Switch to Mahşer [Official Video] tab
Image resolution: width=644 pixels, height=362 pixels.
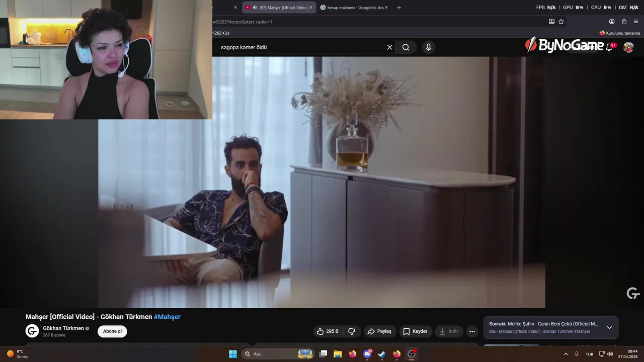279,8
